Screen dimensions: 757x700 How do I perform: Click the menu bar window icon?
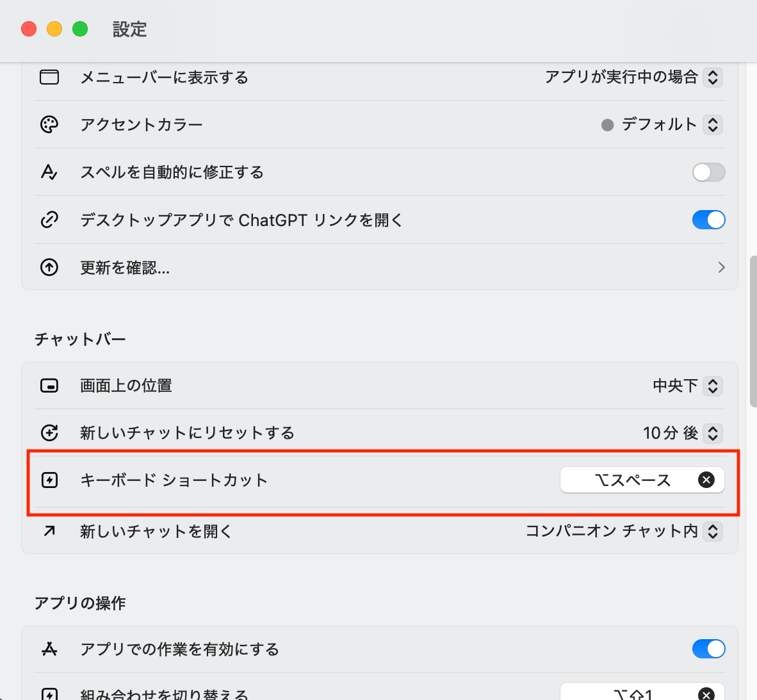pyautogui.click(x=49, y=77)
